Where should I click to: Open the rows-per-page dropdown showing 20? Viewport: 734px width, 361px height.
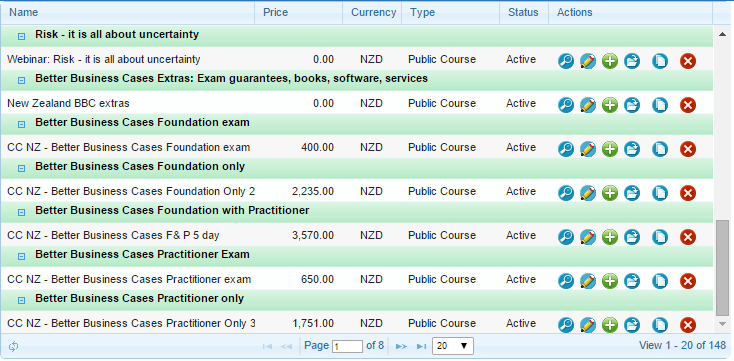(x=453, y=346)
